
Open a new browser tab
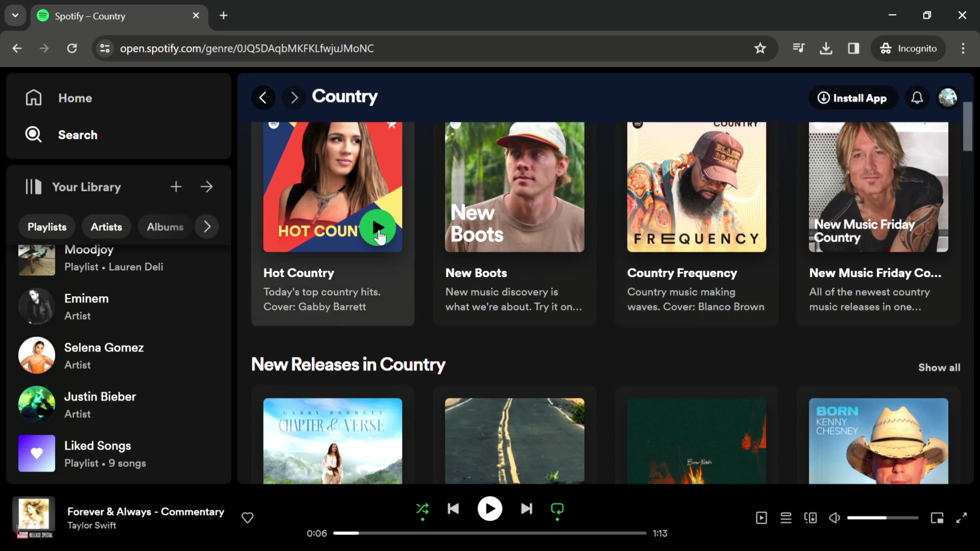tap(224, 16)
